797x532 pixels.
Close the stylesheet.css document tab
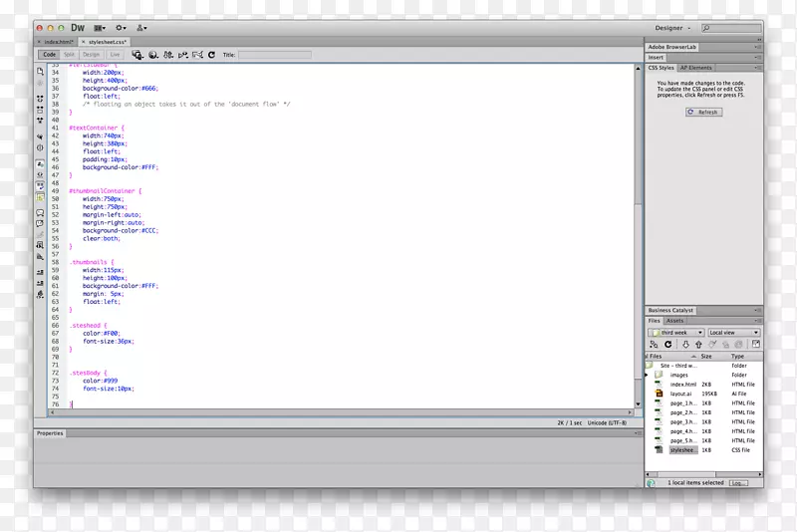pos(84,42)
